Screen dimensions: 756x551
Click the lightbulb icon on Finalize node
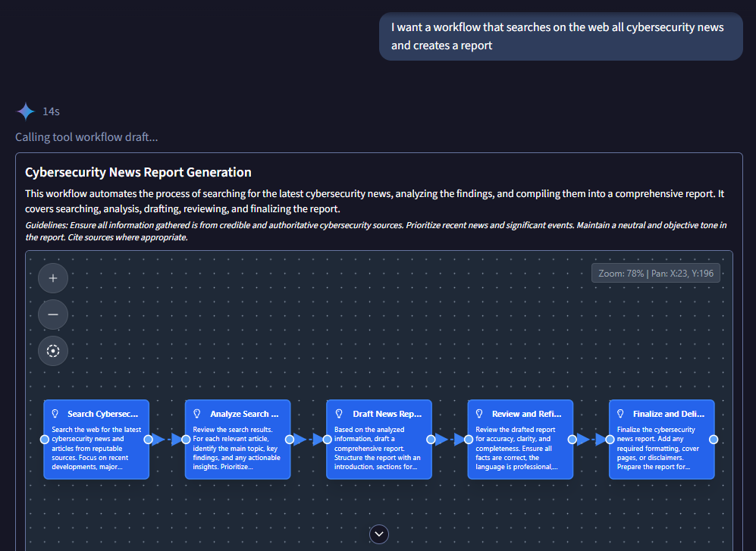point(620,414)
